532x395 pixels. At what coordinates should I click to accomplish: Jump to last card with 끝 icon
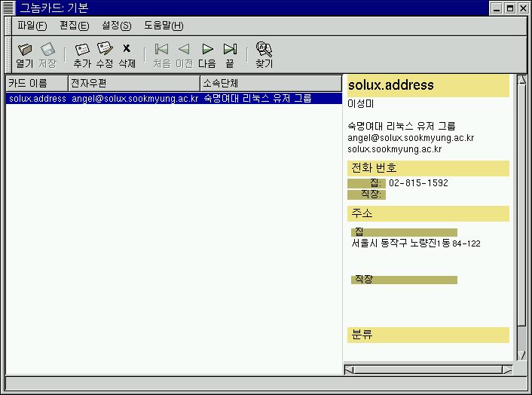pyautogui.click(x=230, y=49)
